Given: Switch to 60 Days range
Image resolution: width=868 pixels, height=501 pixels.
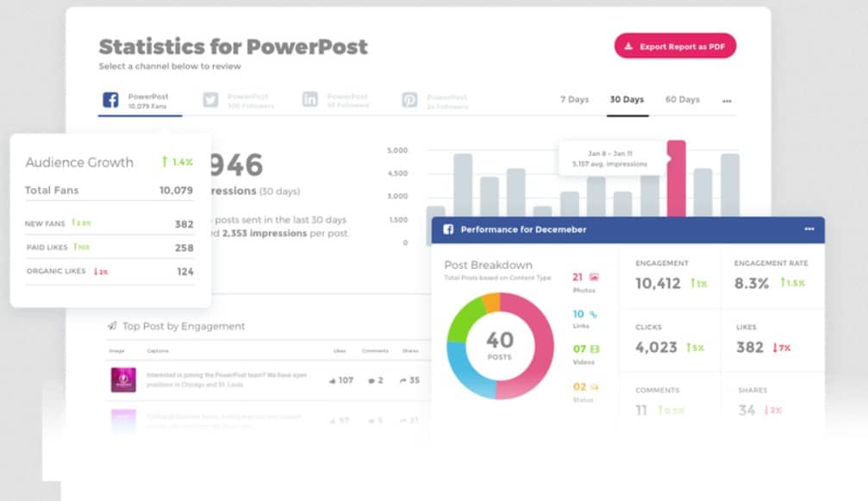Looking at the screenshot, I should 682,100.
